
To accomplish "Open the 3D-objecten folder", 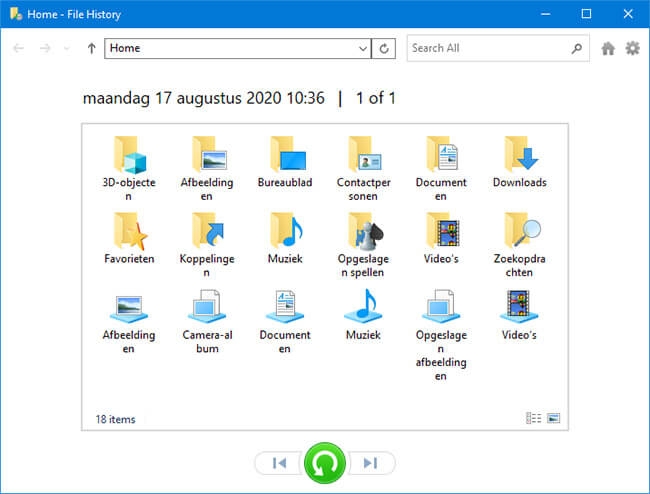I will (x=129, y=169).
